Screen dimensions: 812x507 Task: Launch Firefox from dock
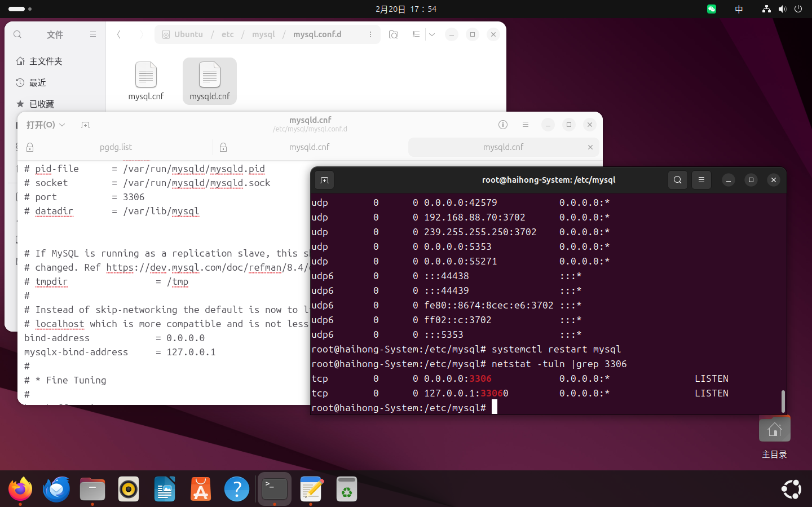tap(20, 489)
